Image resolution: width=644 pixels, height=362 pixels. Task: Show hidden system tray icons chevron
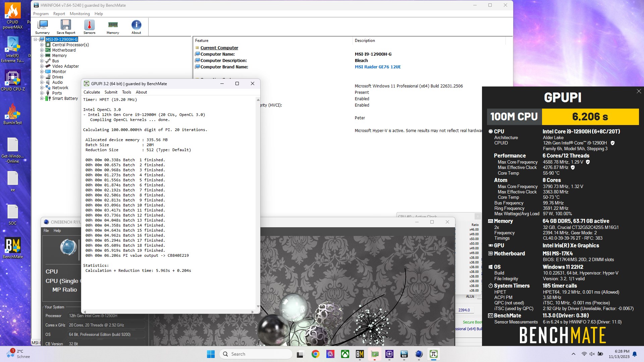(574, 354)
